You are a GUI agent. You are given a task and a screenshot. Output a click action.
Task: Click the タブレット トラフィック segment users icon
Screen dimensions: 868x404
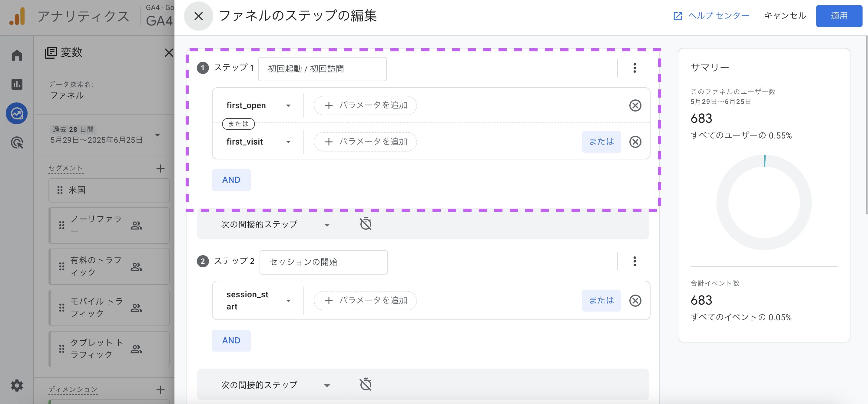136,349
